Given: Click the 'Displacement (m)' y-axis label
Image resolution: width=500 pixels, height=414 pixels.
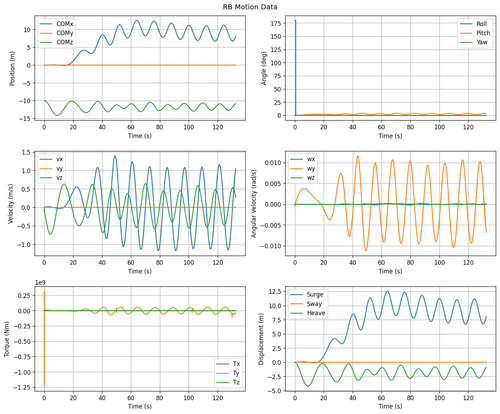Looking at the screenshot, I should 261,339.
